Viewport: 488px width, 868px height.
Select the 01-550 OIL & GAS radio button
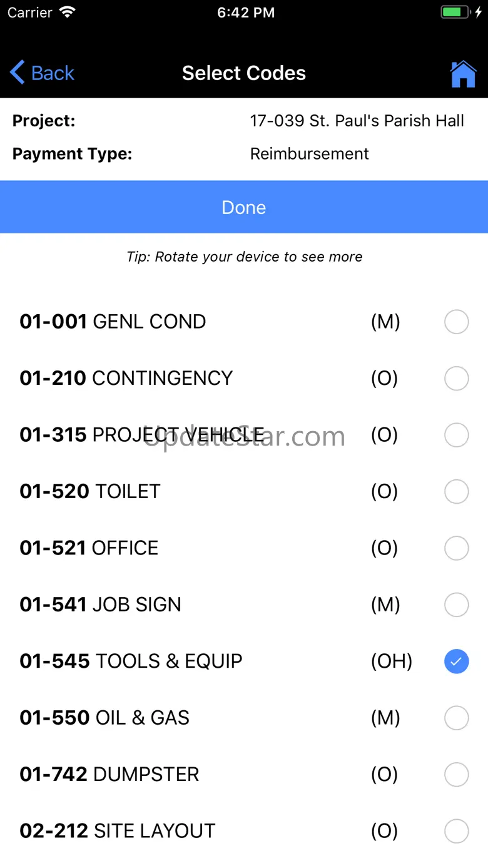tap(456, 718)
